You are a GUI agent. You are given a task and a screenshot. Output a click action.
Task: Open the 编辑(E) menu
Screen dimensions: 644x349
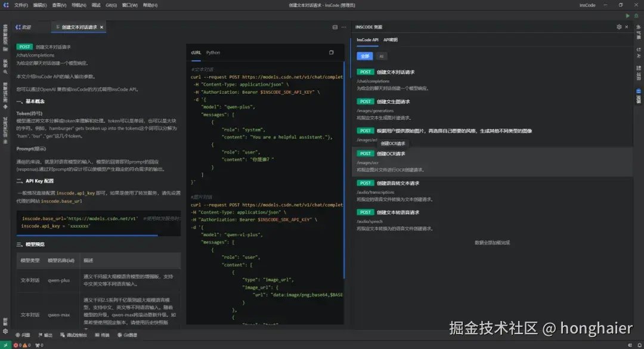coord(40,5)
